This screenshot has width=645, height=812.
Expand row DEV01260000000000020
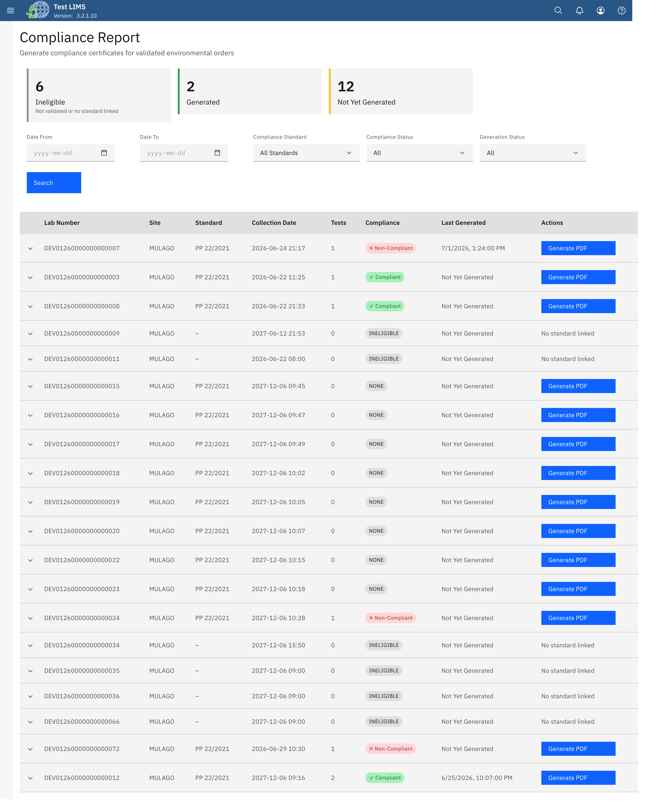point(31,531)
